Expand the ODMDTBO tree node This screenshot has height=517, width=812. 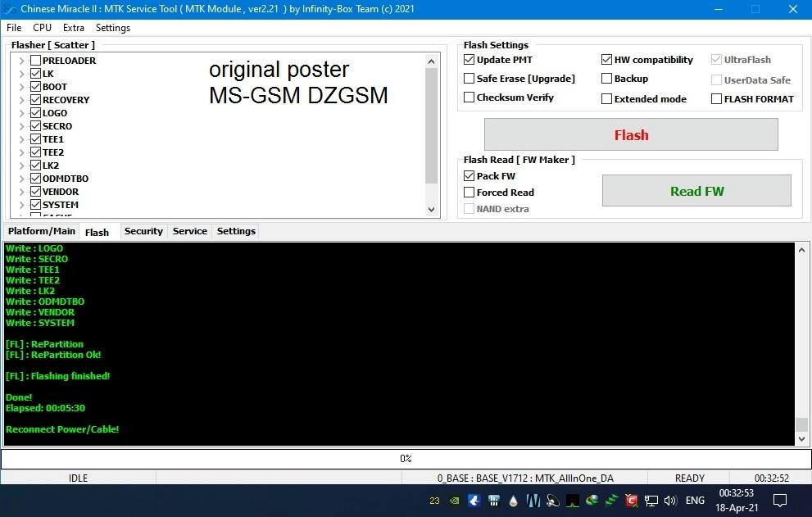pyautogui.click(x=21, y=179)
